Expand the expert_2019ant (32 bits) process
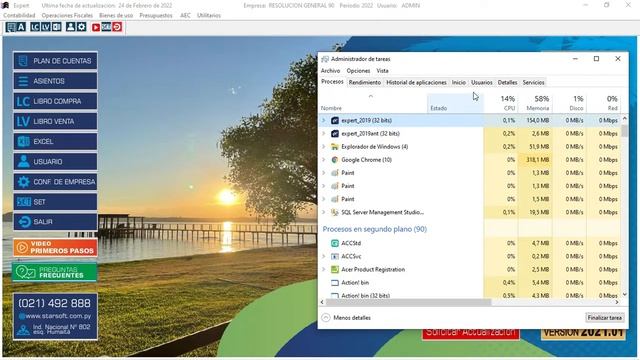The height and width of the screenshot is (360, 640). tap(324, 133)
